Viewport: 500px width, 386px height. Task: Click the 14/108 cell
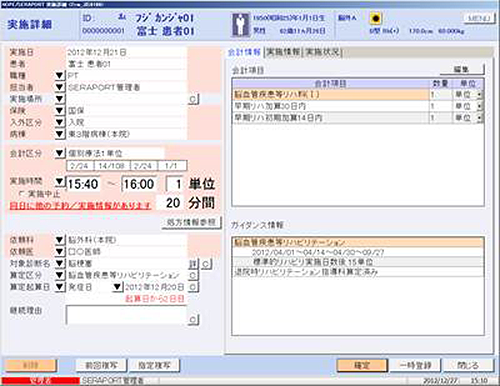pos(111,166)
